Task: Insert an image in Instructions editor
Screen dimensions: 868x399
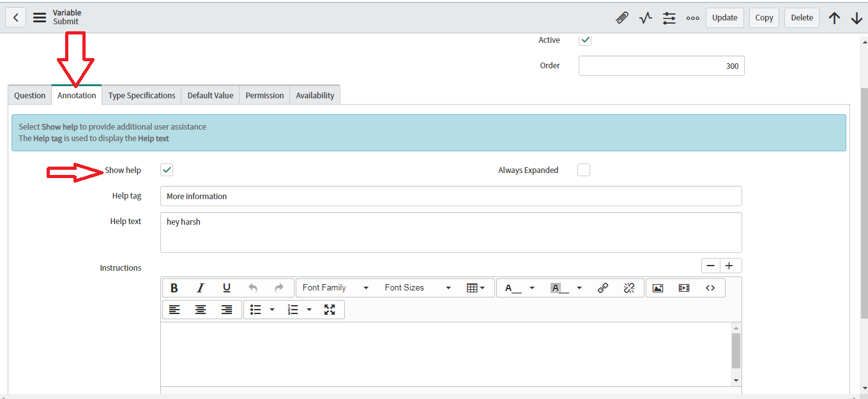Action: [x=658, y=288]
